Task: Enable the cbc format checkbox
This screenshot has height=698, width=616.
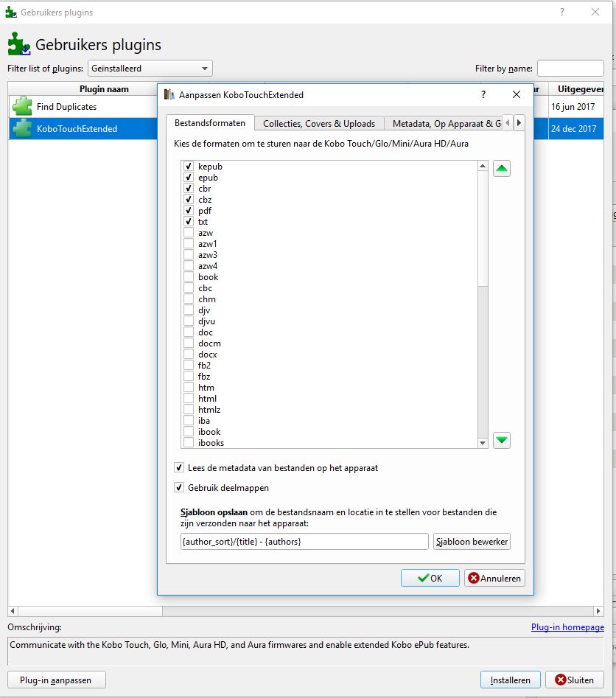Action: (189, 288)
